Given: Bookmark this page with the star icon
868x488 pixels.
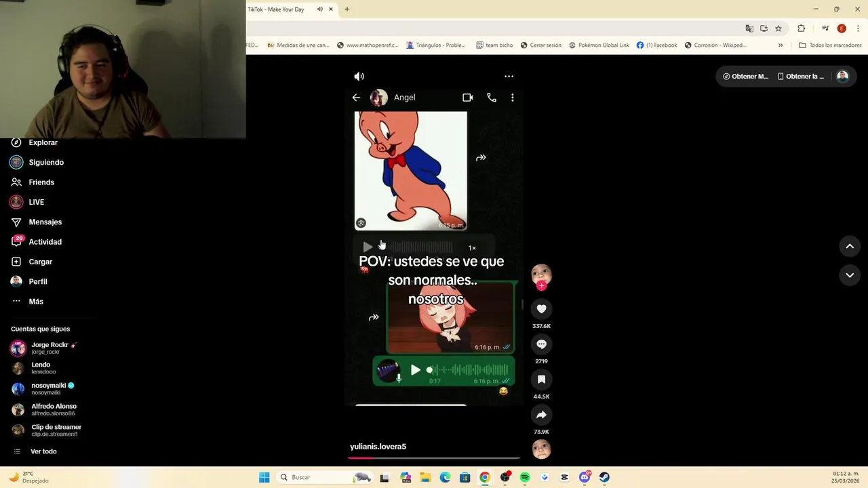Looking at the screenshot, I should click(x=778, y=28).
